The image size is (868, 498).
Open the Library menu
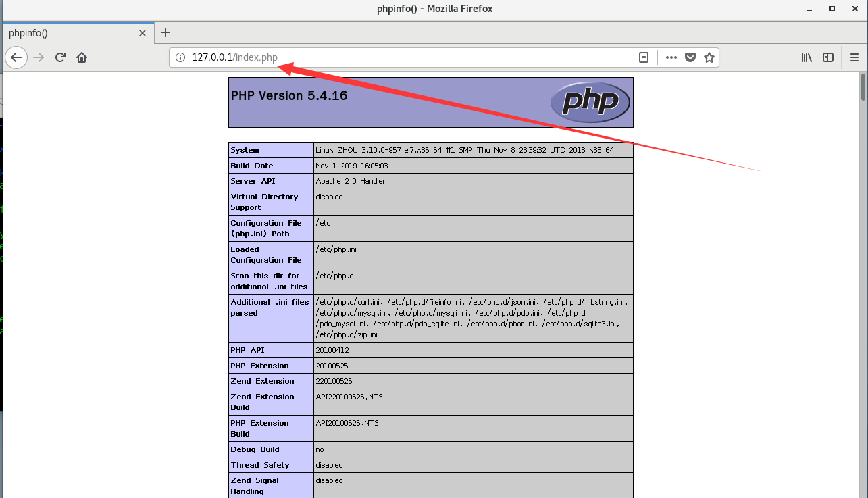[807, 57]
